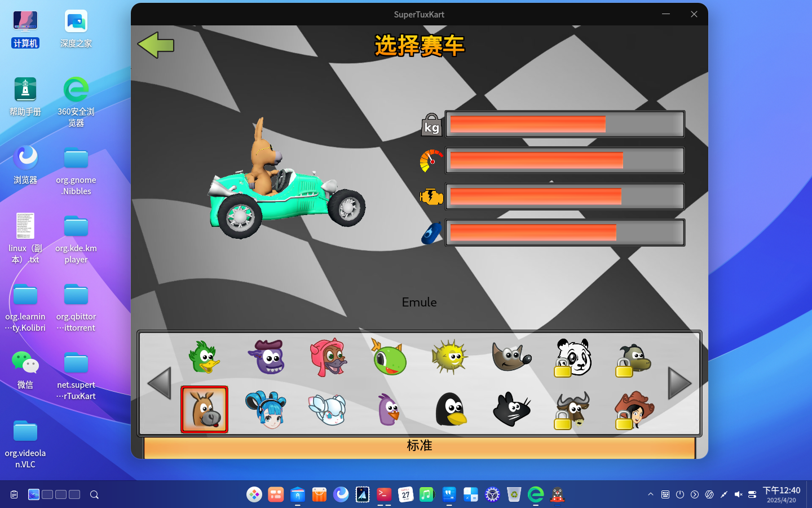Open the terminal from the taskbar
812x508 pixels.
(x=384, y=494)
